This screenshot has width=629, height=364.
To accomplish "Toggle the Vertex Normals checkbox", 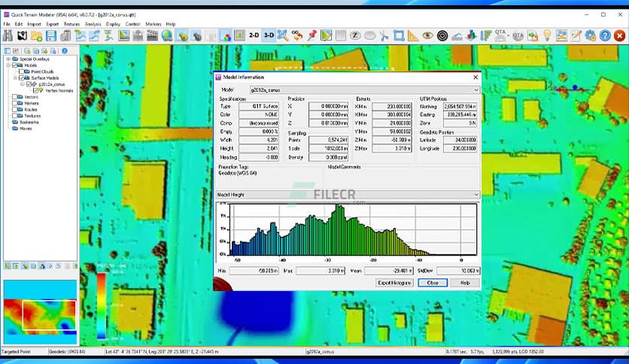I will click(x=35, y=90).
